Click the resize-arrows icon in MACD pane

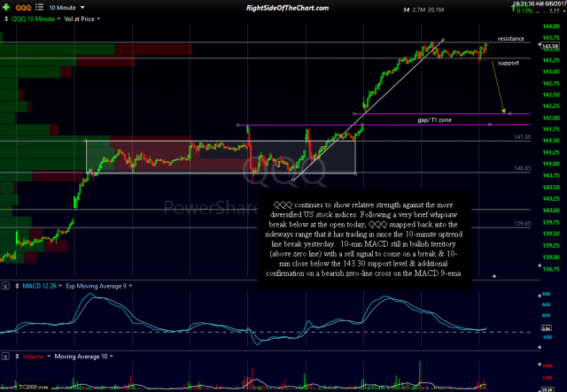(x=17, y=286)
